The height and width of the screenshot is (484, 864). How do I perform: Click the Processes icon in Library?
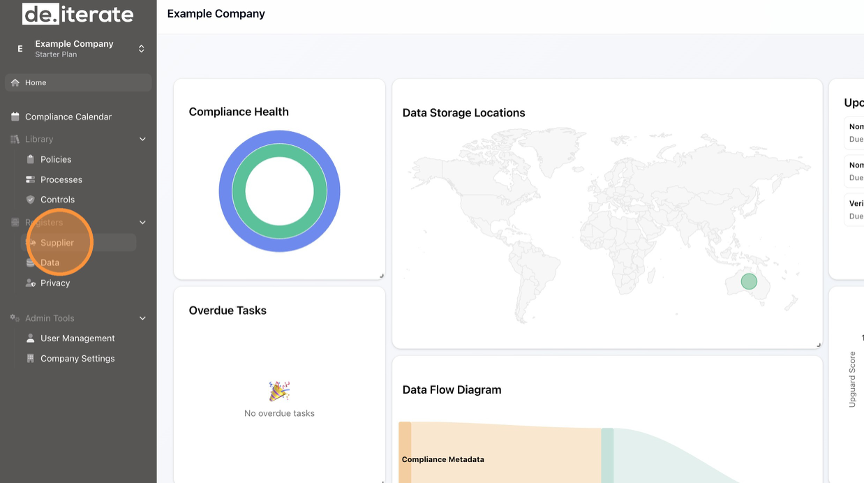pos(30,180)
